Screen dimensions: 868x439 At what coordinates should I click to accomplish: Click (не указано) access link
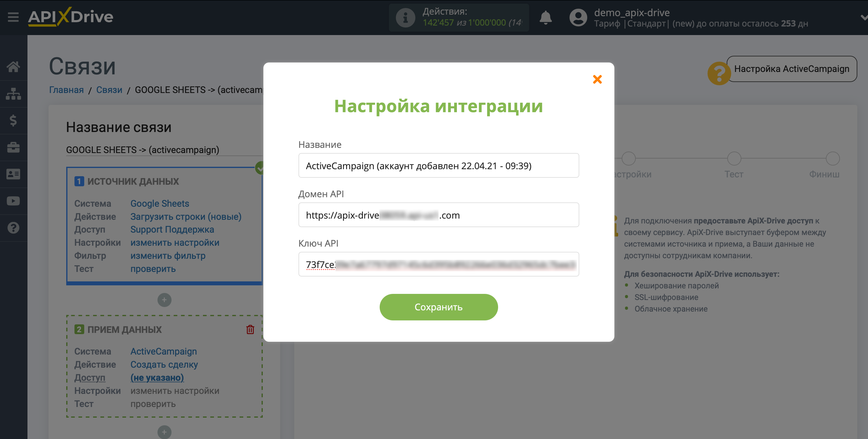[x=157, y=377]
